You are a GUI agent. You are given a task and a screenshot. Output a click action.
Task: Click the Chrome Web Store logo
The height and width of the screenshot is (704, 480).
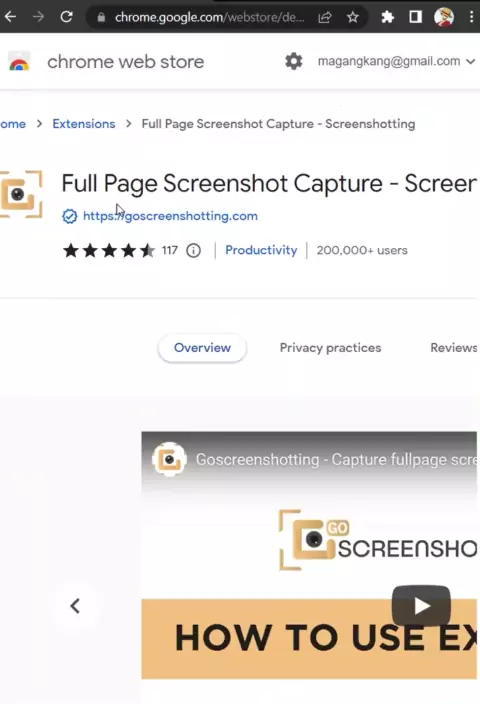19,62
